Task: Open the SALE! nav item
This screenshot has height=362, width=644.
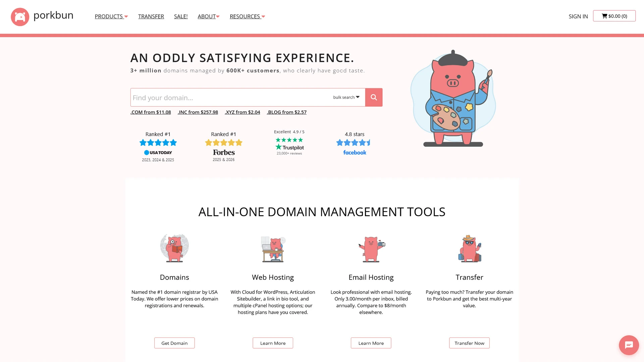Action: click(x=181, y=16)
